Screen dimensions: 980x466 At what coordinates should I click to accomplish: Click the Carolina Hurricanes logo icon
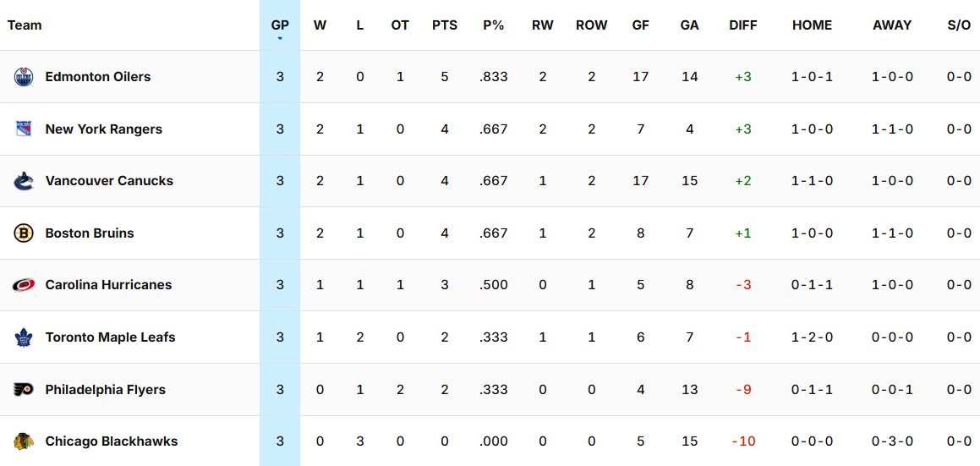[23, 285]
